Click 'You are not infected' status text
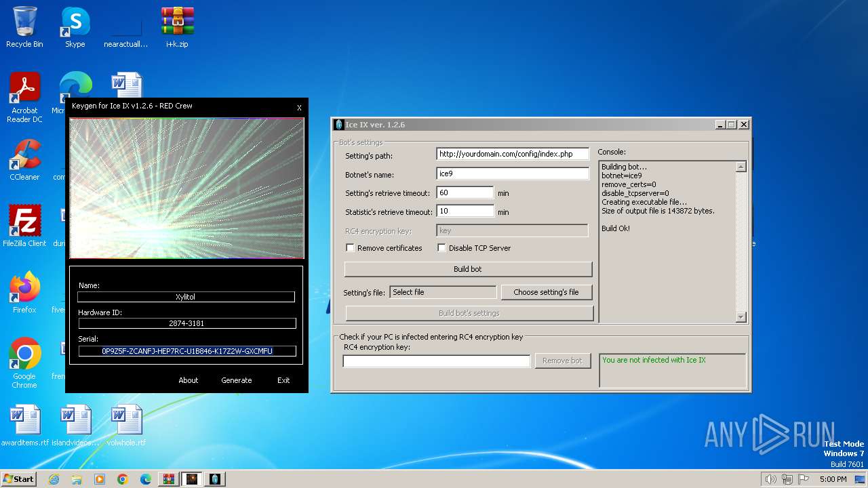 pyautogui.click(x=654, y=360)
